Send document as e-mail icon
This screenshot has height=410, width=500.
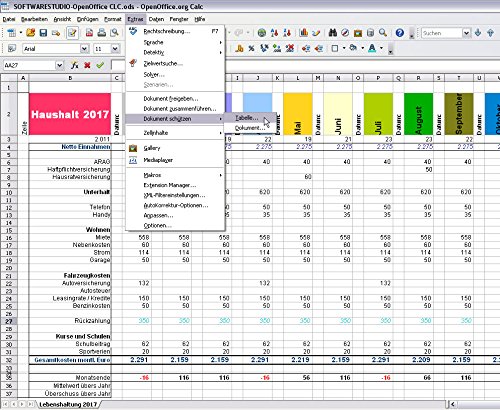click(x=56, y=33)
